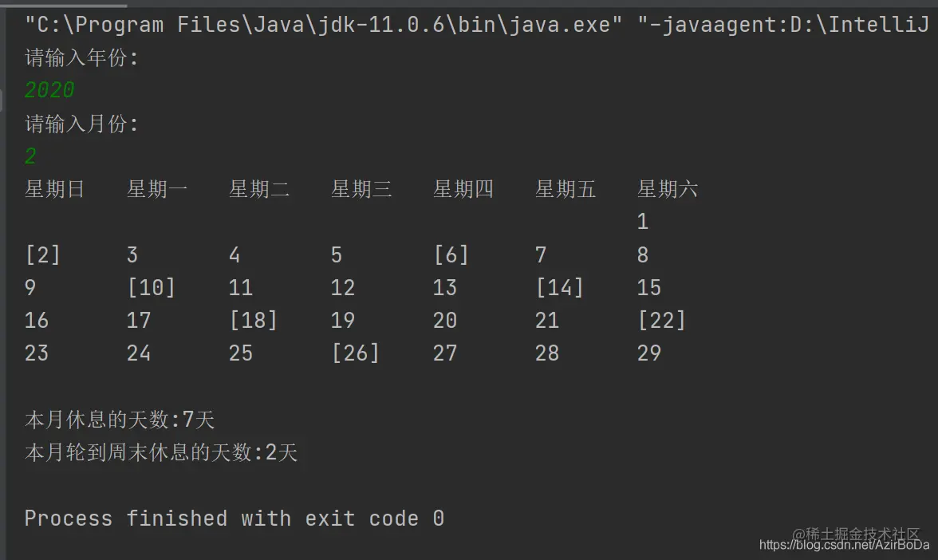Image resolution: width=938 pixels, height=560 pixels.
Task: Click the bracketed date [14]
Action: tap(559, 288)
